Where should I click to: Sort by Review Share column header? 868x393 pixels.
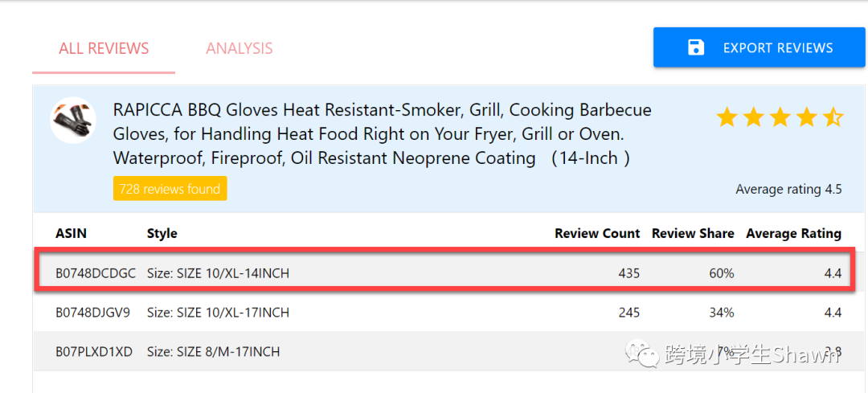click(693, 233)
